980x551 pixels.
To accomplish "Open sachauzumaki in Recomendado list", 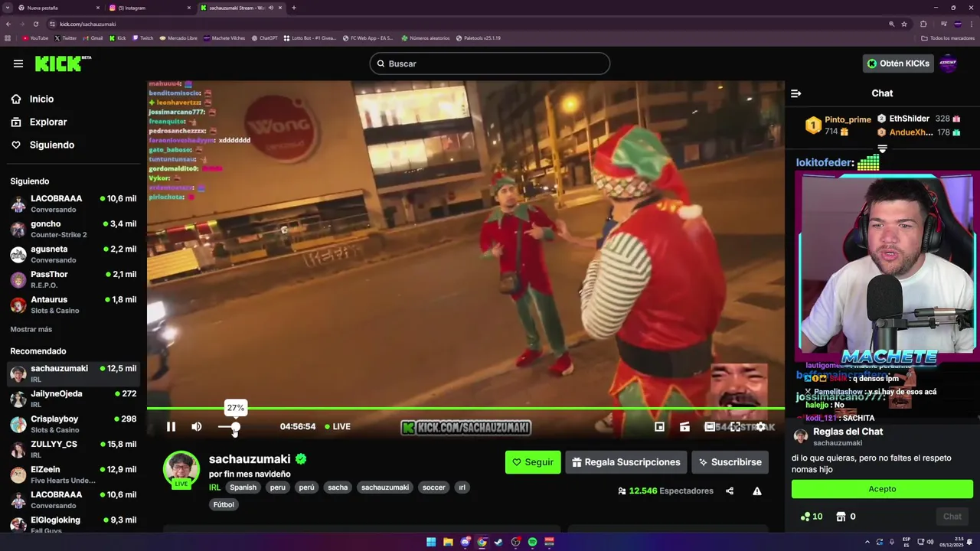I will pos(73,373).
